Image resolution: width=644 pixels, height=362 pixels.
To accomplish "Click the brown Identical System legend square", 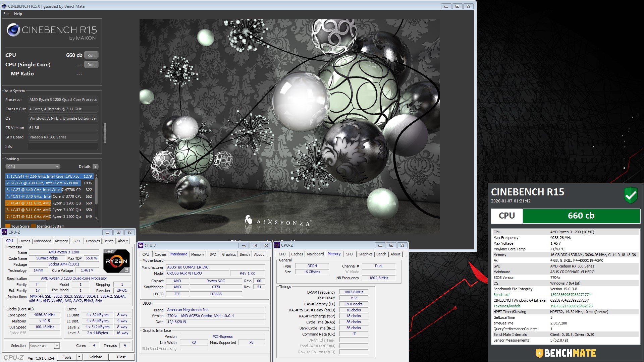I will (x=33, y=226).
